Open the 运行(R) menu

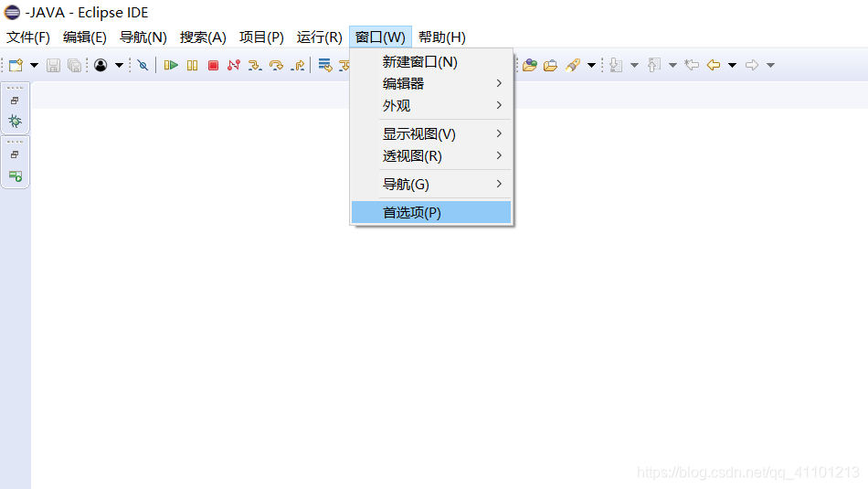pyautogui.click(x=320, y=37)
